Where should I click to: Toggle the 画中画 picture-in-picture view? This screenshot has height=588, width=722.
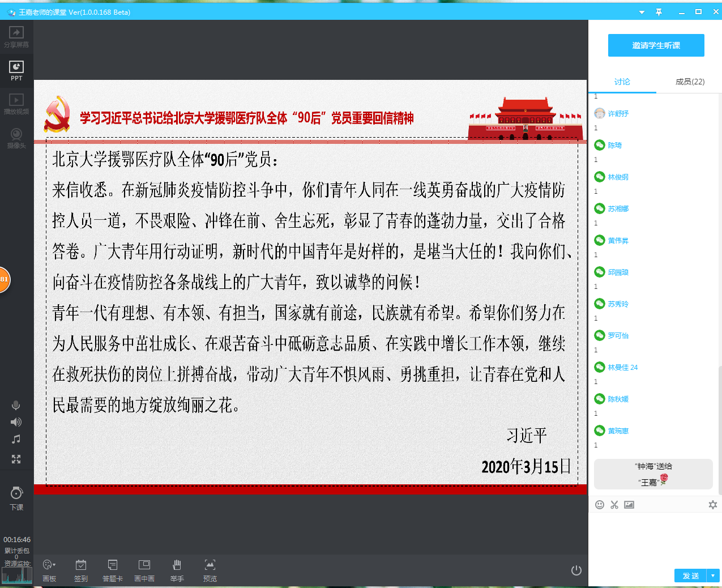(x=144, y=569)
